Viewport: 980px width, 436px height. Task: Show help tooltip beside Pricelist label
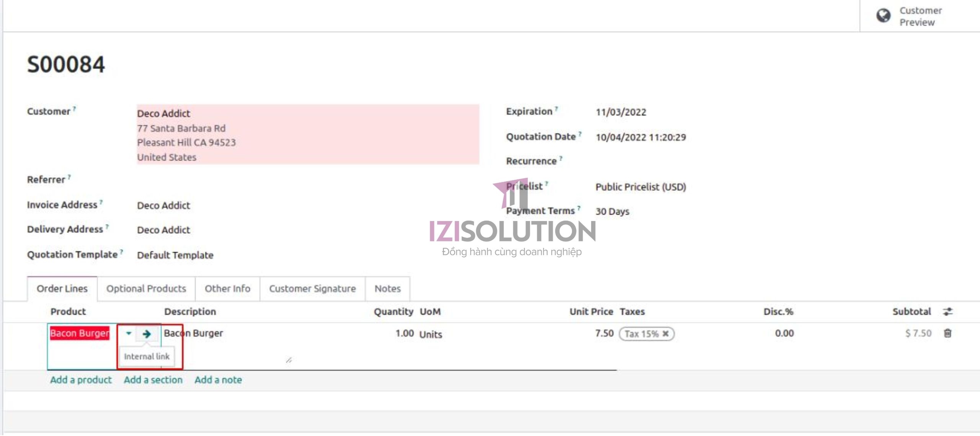click(547, 184)
